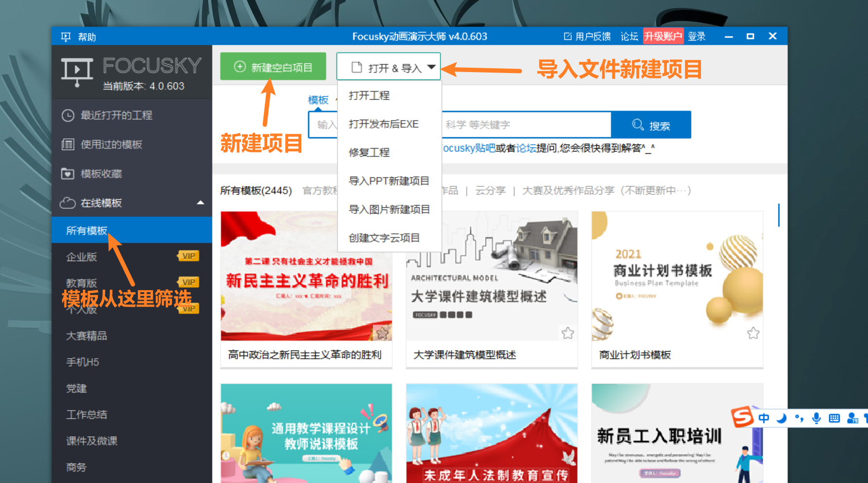The image size is (868, 483).
Task: Open 新员工入职培训 template thumbnail
Action: [677, 433]
